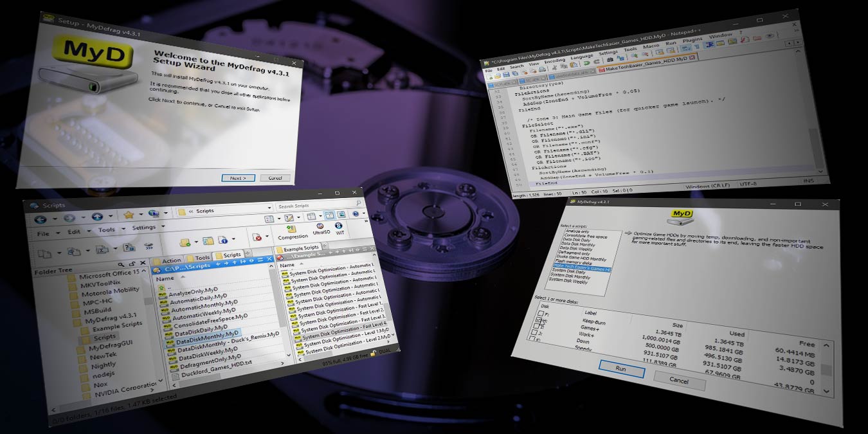Image resolution: width=868 pixels, height=434 pixels.
Task: Click the Compression toolbar icon
Action: click(x=292, y=230)
